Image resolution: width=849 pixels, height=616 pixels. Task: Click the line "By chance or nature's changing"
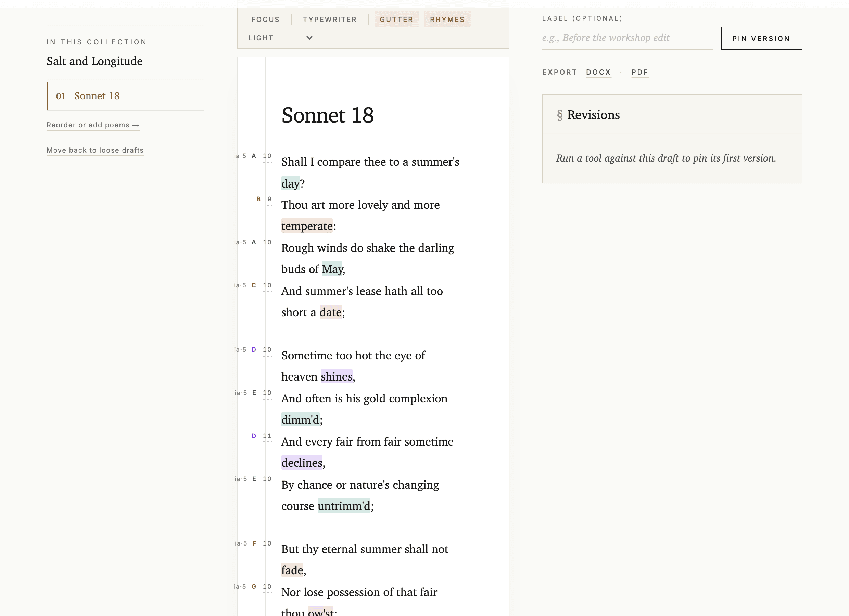click(x=360, y=485)
